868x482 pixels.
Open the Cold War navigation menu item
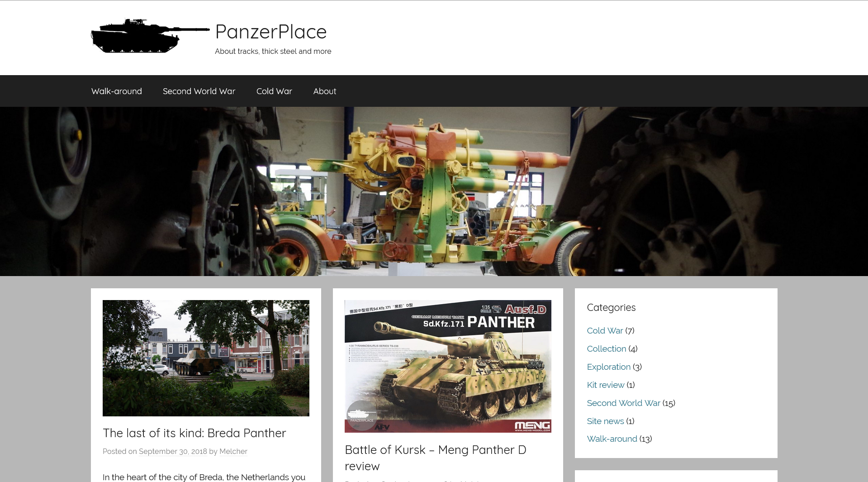[274, 91]
